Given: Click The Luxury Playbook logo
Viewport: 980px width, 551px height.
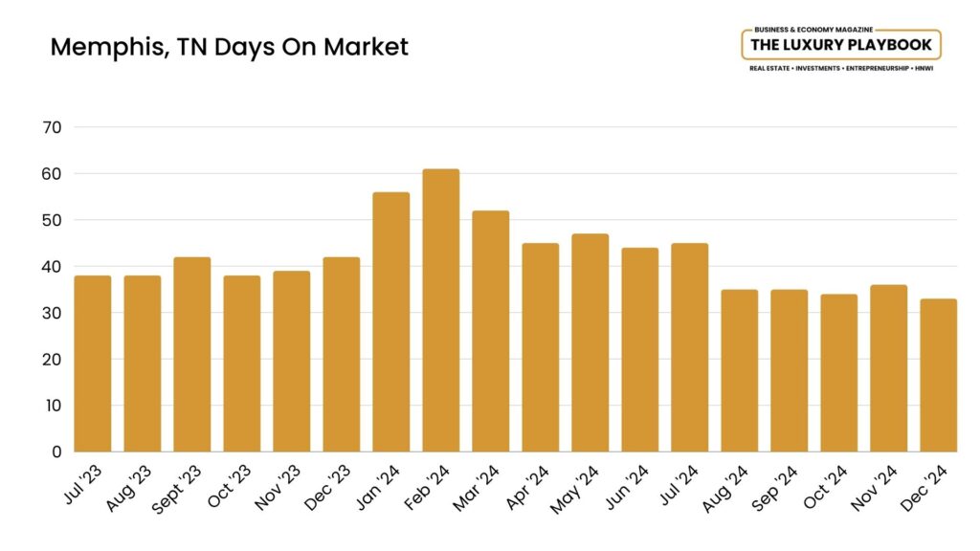Looking at the screenshot, I should pos(841,45).
